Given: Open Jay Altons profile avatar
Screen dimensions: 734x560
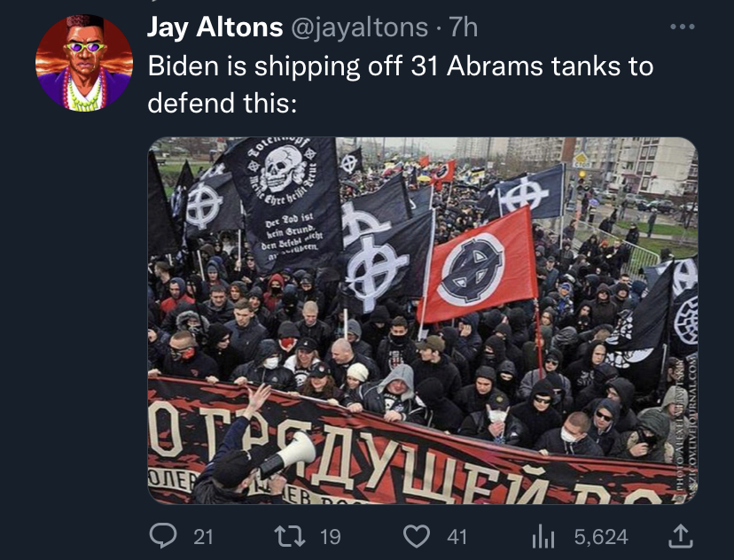Looking at the screenshot, I should (84, 63).
